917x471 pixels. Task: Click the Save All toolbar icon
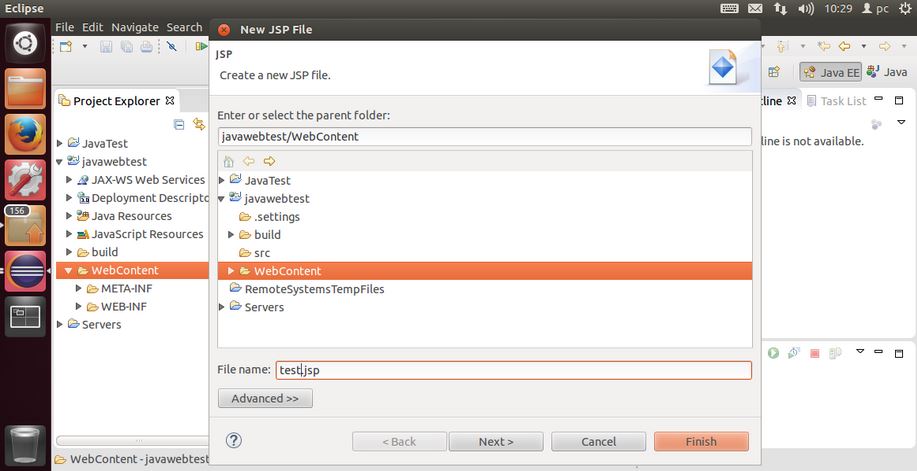pos(126,47)
